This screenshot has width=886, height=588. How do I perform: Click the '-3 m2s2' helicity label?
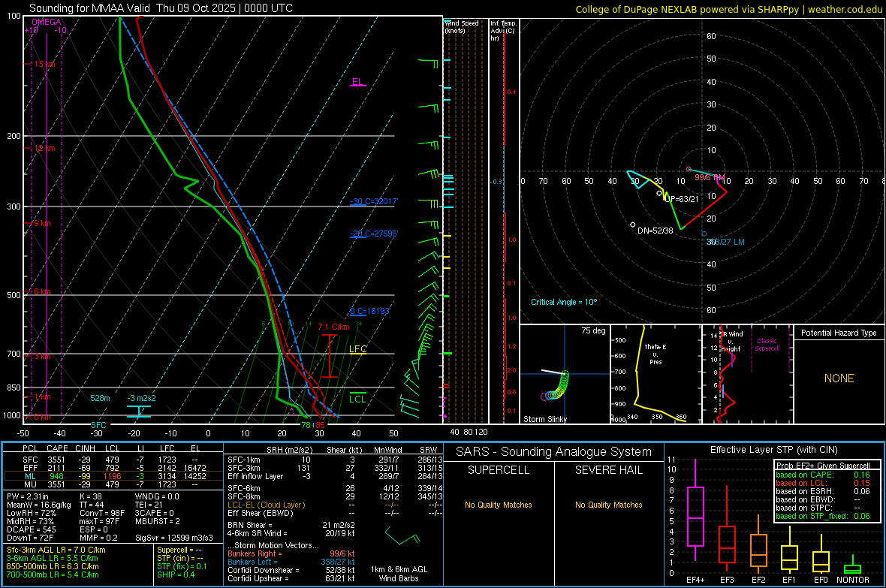[141, 398]
